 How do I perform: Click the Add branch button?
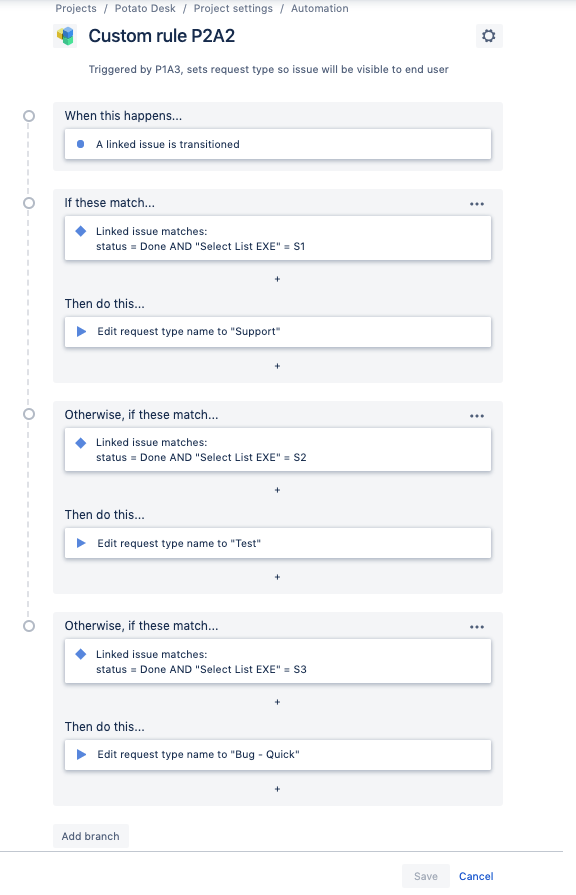(x=90, y=836)
